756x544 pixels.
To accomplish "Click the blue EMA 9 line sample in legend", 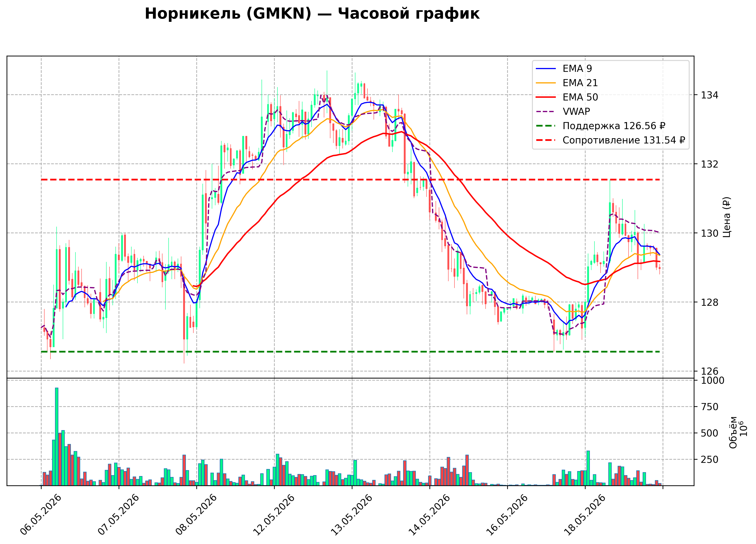I will tap(546, 69).
